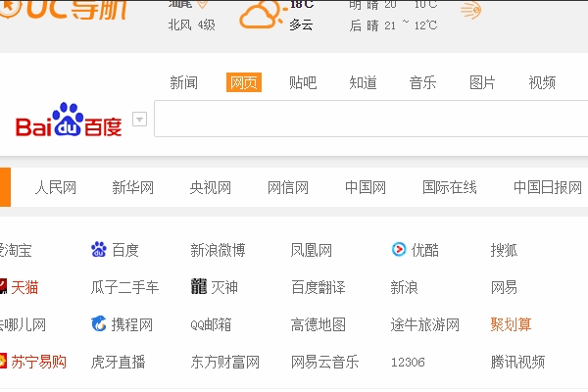This screenshot has width=588, height=392.
Task: Open the 人民网 link
Action: pyautogui.click(x=56, y=187)
